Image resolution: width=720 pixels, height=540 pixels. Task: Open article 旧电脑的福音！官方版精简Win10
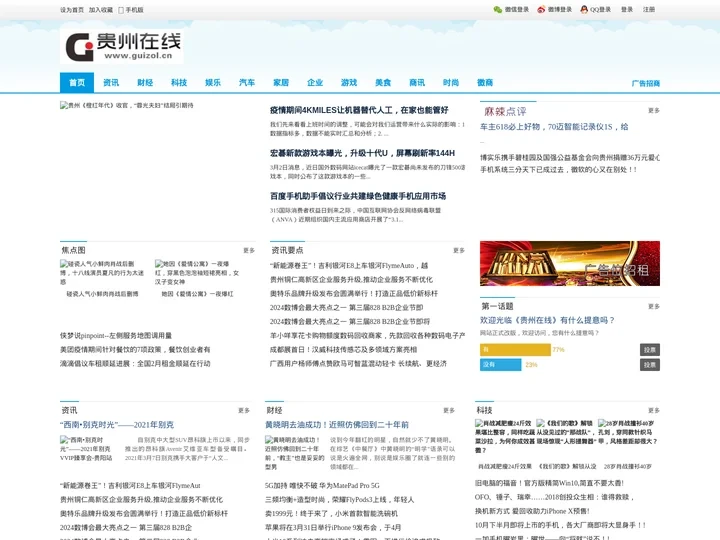549,484
